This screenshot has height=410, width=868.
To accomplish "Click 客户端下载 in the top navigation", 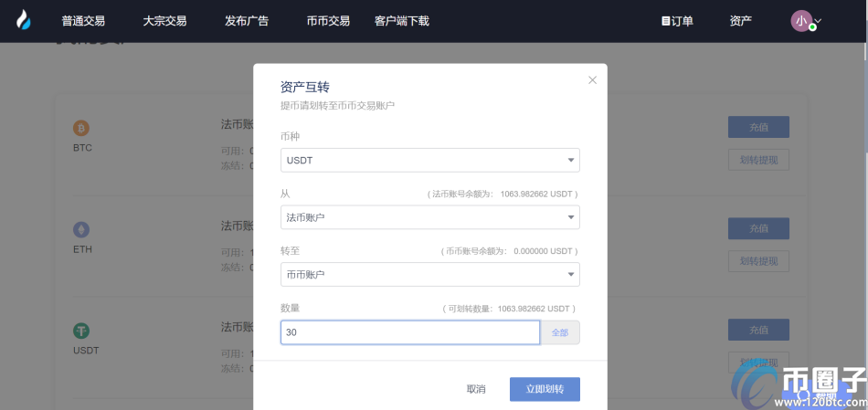I will click(401, 20).
